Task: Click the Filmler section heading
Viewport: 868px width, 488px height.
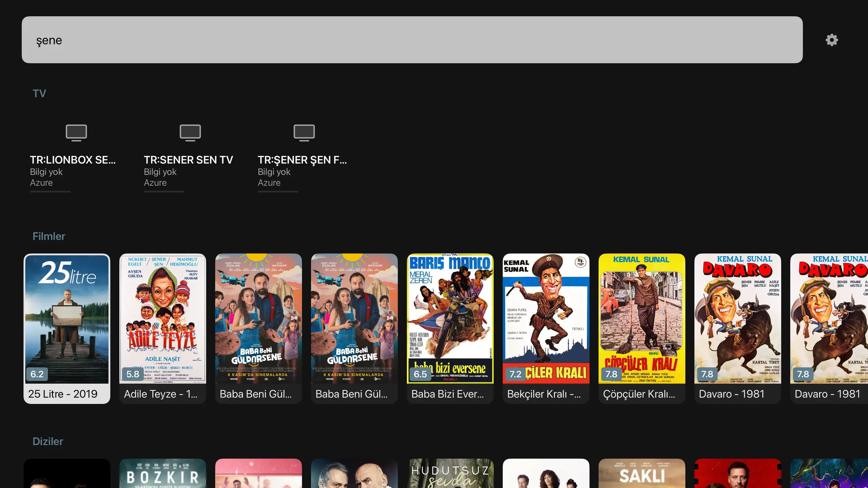Action: (x=49, y=236)
